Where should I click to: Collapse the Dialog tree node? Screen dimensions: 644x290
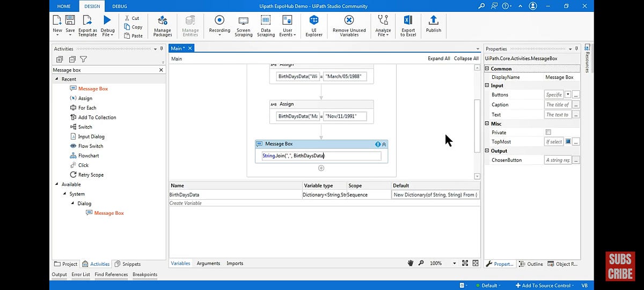coord(72,204)
